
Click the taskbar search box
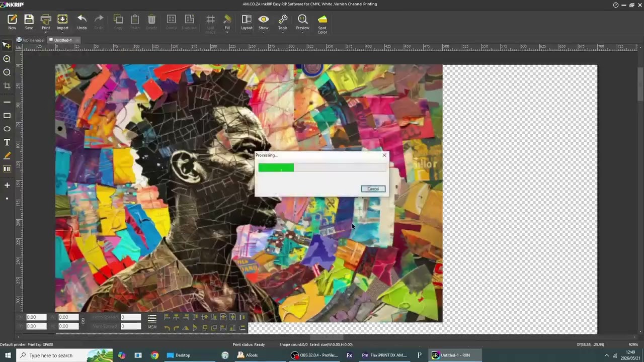(64, 355)
